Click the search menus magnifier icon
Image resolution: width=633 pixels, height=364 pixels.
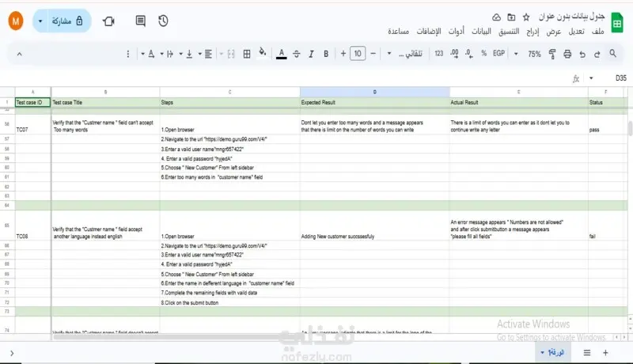click(x=612, y=53)
